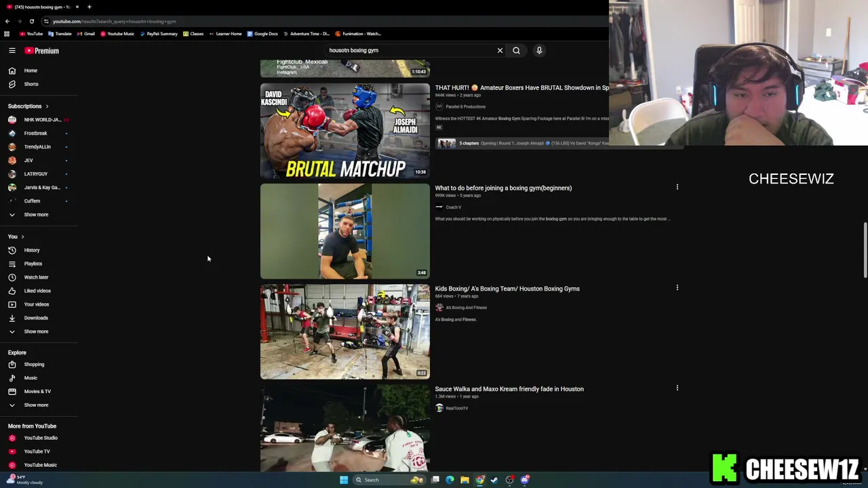Viewport: 868px width, 488px height.
Task: Open the Windows Start menu
Action: 344,480
